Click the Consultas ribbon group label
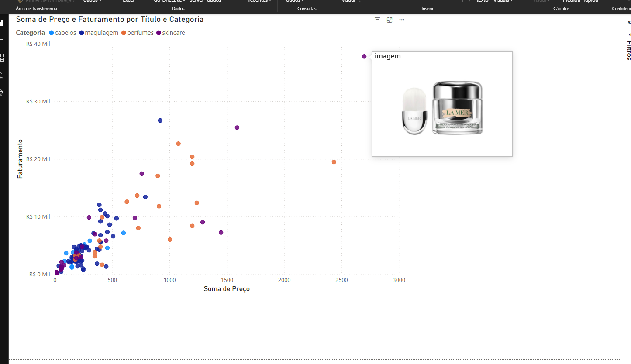This screenshot has width=631, height=364. (x=307, y=9)
